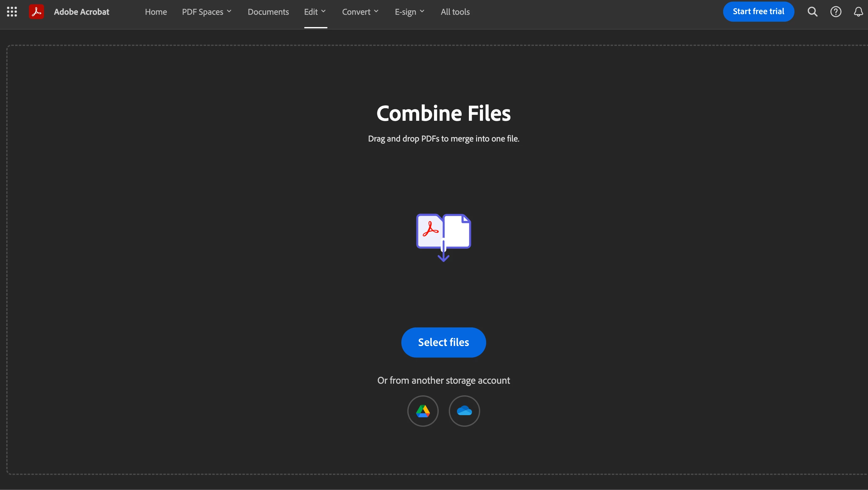Open the help question mark icon

[836, 12]
